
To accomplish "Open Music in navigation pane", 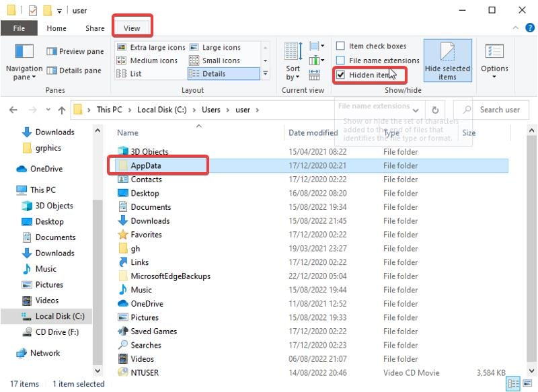I will (x=40, y=269).
